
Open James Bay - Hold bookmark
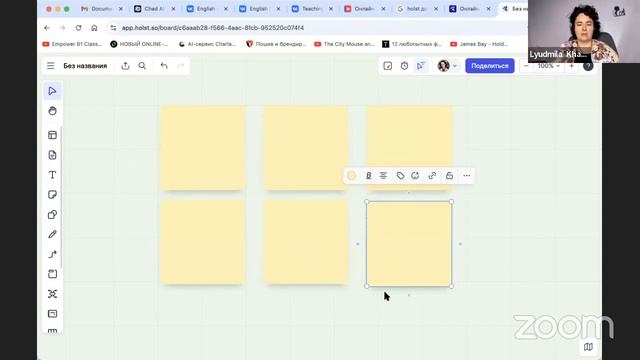[479, 44]
